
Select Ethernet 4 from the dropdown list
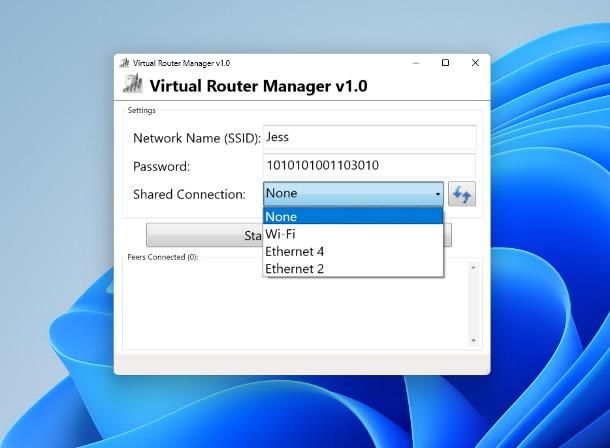coord(353,251)
